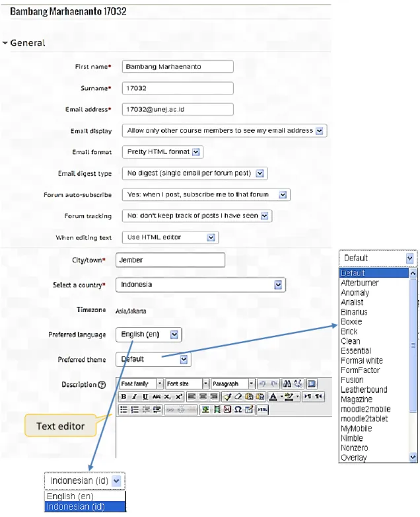Click the theme list scroll-down arrow

pyautogui.click(x=413, y=457)
